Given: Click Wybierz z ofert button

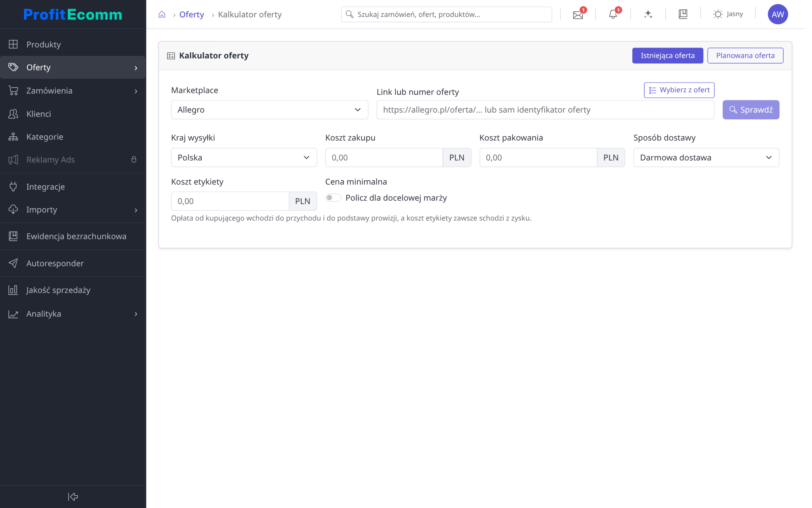Looking at the screenshot, I should point(679,90).
